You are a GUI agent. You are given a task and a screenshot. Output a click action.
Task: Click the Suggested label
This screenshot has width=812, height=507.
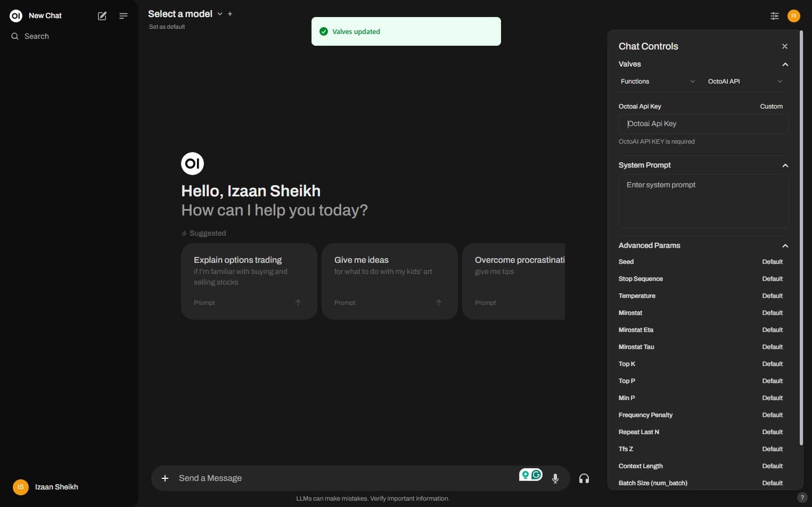(208, 233)
